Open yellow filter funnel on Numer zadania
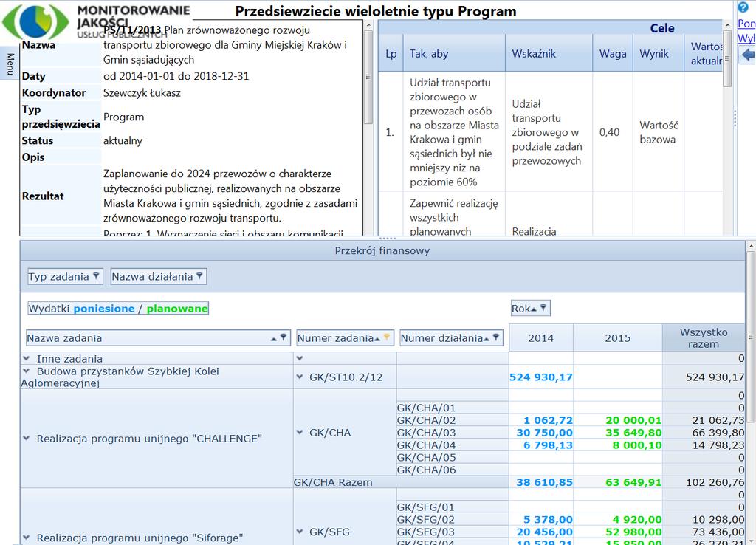This screenshot has height=545, width=756. [386, 337]
